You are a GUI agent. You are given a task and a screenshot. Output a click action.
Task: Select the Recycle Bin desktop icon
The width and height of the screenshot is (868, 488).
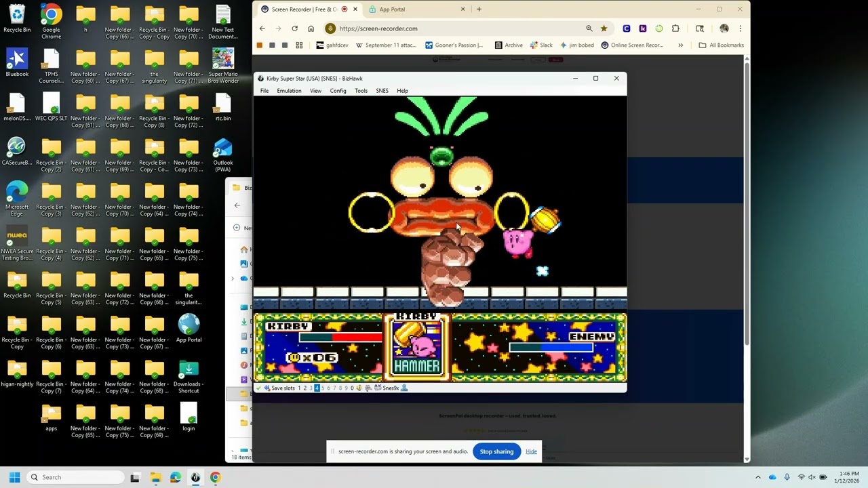17,19
